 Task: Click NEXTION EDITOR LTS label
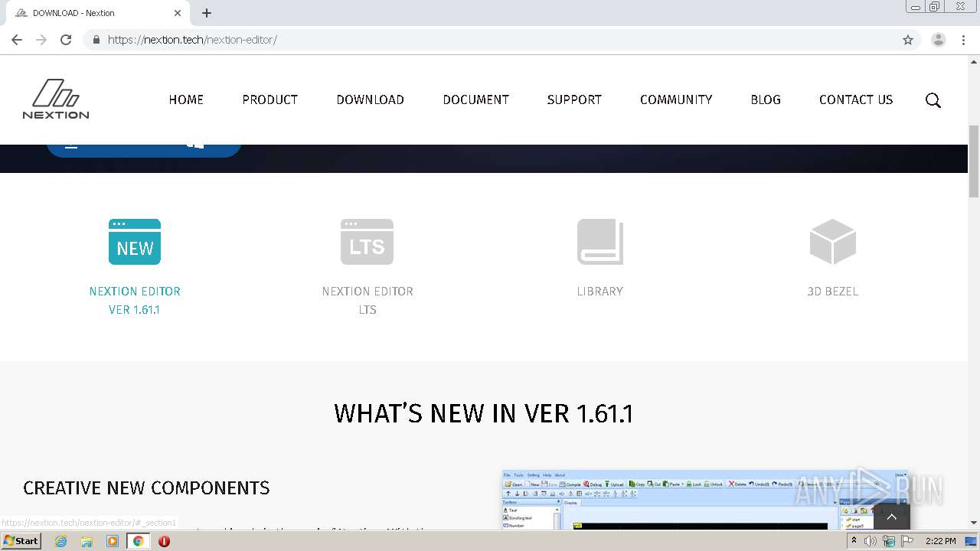367,300
